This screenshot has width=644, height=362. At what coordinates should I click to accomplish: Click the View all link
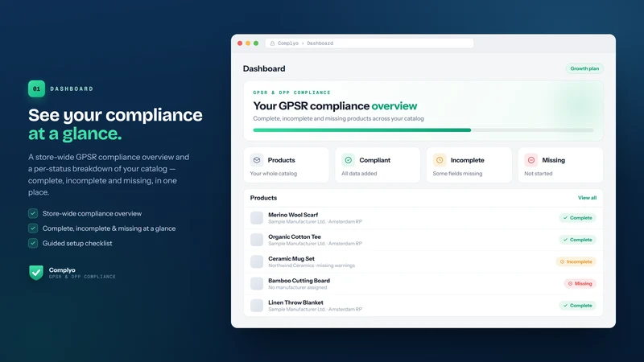coord(588,198)
